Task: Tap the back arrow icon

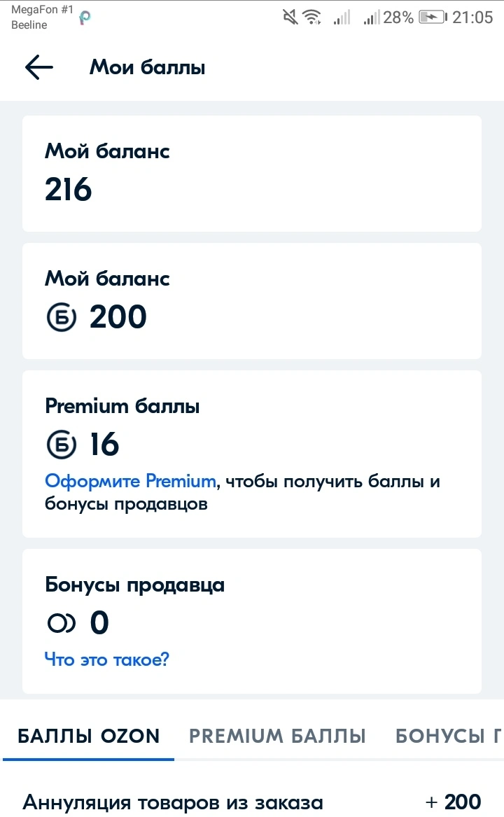Action: pos(39,67)
